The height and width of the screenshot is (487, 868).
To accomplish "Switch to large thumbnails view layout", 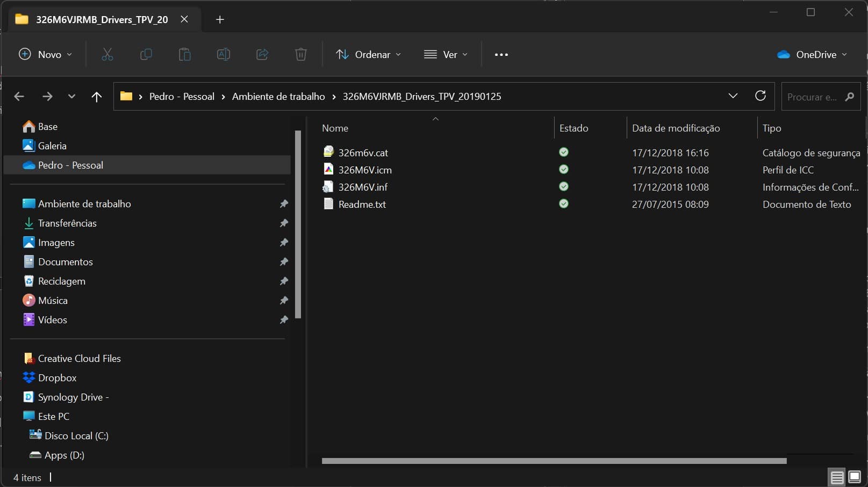I will click(855, 477).
